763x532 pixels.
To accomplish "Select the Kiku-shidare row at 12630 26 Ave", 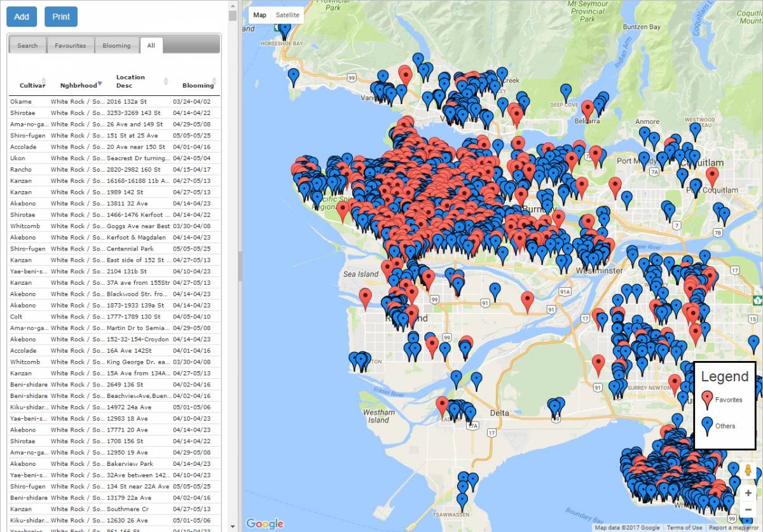I will click(x=114, y=521).
